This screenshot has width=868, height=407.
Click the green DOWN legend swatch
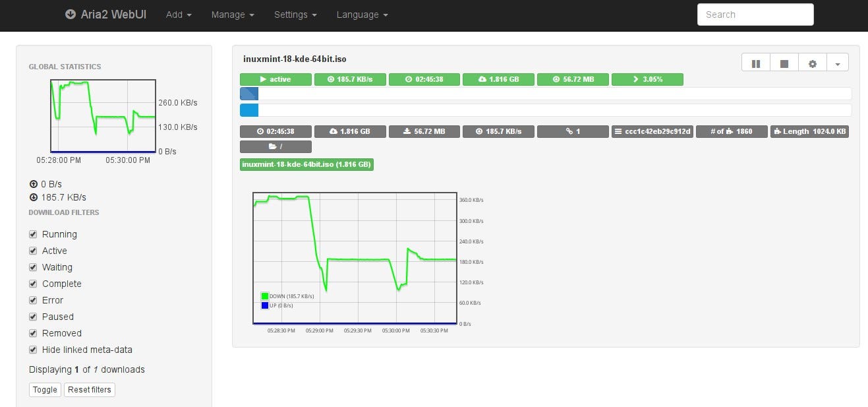point(265,296)
